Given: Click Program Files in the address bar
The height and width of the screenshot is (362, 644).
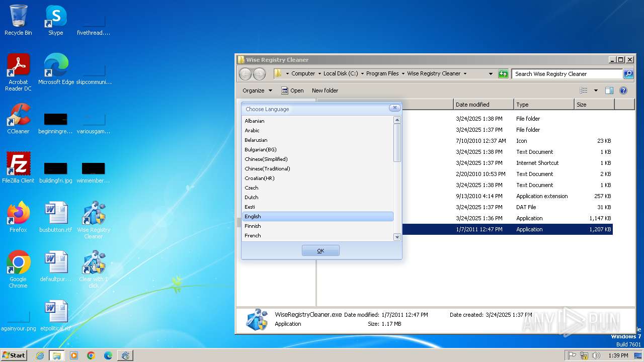Looking at the screenshot, I should point(382,73).
